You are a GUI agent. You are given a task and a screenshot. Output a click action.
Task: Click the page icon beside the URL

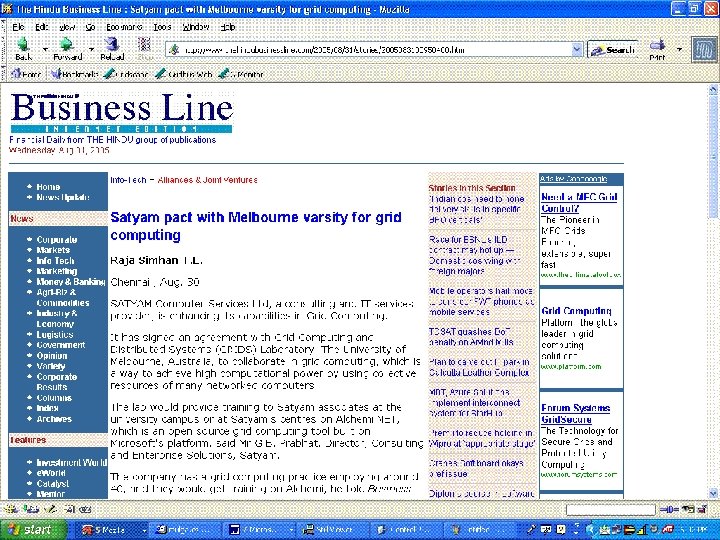[x=174, y=50]
